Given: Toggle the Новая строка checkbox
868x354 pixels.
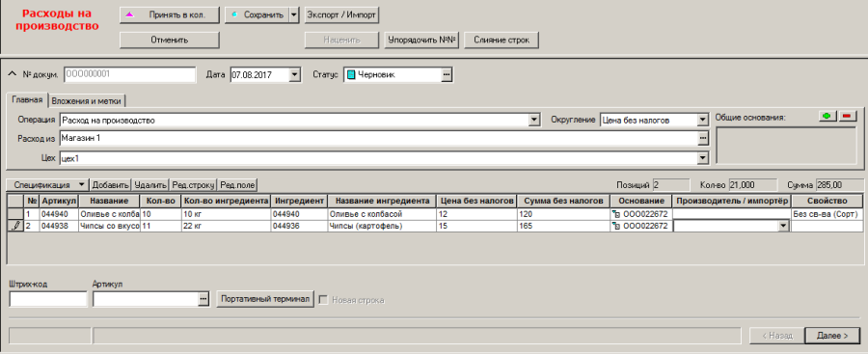Looking at the screenshot, I should click(323, 300).
